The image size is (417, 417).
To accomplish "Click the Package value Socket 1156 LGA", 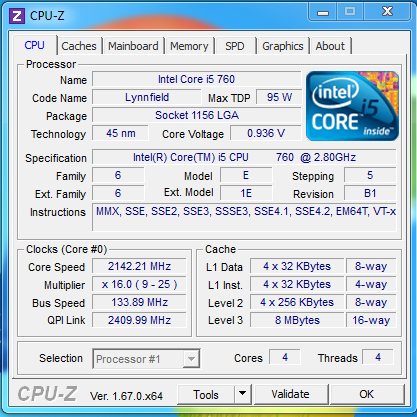I will coord(196,115).
